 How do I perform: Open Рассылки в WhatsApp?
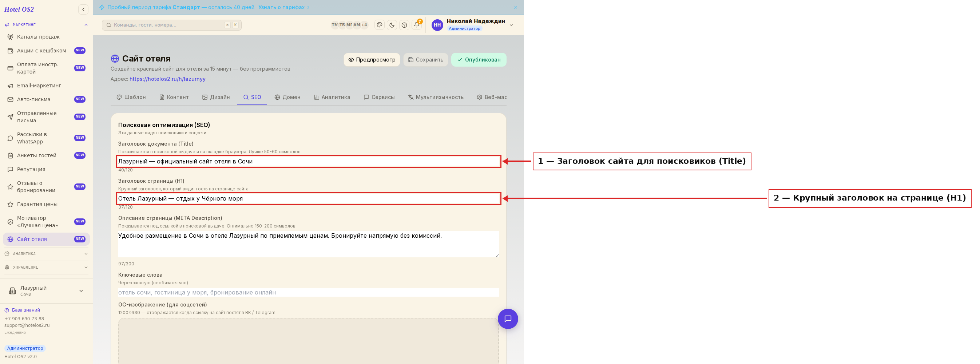(47, 138)
